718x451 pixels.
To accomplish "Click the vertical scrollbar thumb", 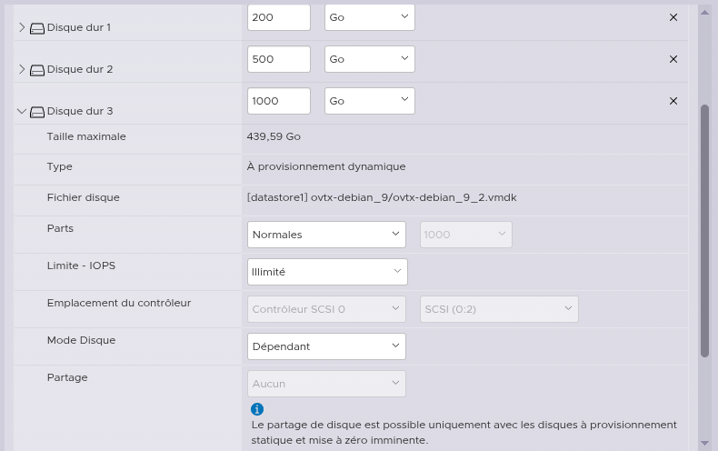I will tap(705, 231).
